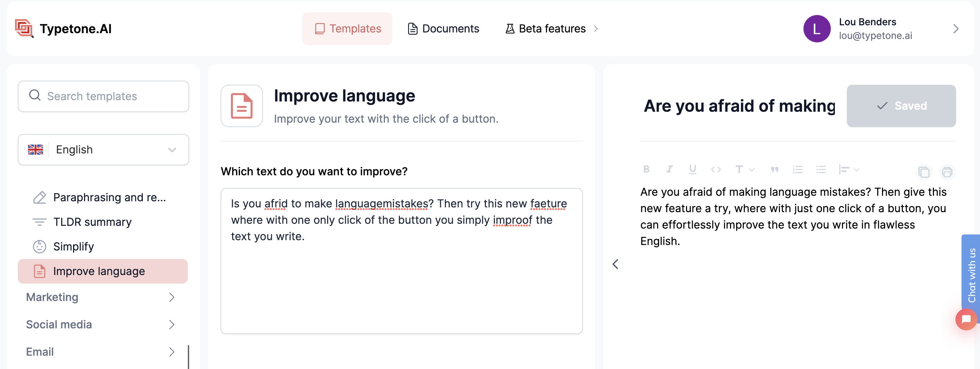Image resolution: width=980 pixels, height=369 pixels.
Task: Apply code formatting with the brackets icon
Action: pyautogui.click(x=716, y=169)
